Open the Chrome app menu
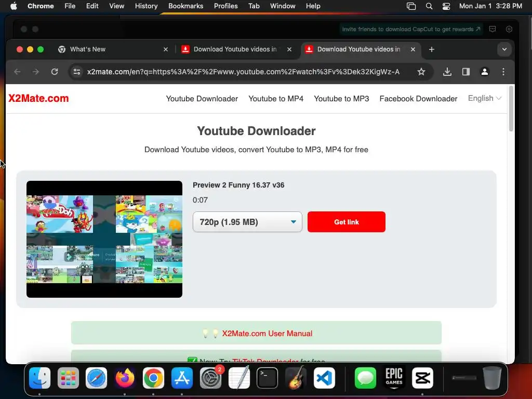This screenshot has height=399, width=532. (x=41, y=6)
